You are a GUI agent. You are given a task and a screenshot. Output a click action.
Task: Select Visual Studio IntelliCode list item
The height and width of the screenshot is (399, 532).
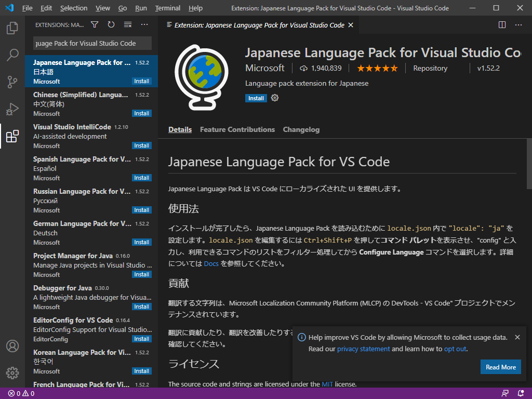[x=91, y=136]
